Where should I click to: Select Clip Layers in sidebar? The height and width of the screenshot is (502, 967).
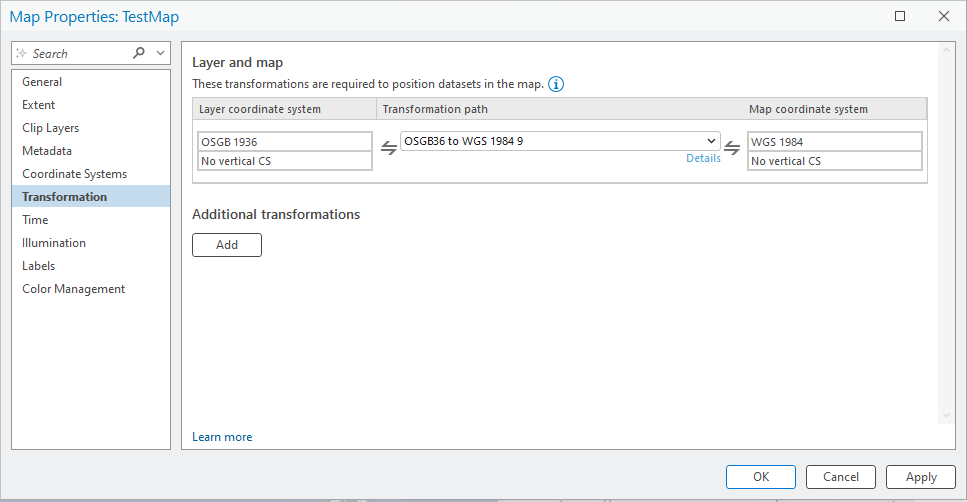click(51, 128)
